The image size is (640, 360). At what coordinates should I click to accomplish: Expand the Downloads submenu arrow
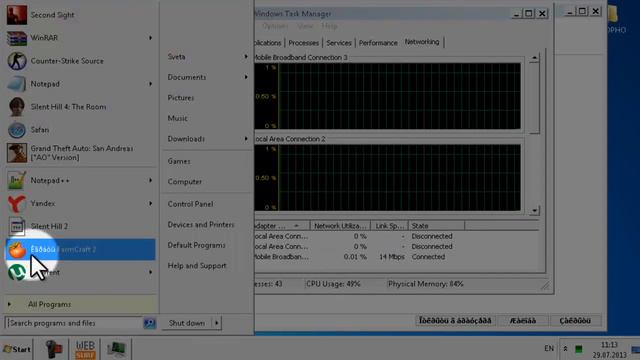(246, 139)
